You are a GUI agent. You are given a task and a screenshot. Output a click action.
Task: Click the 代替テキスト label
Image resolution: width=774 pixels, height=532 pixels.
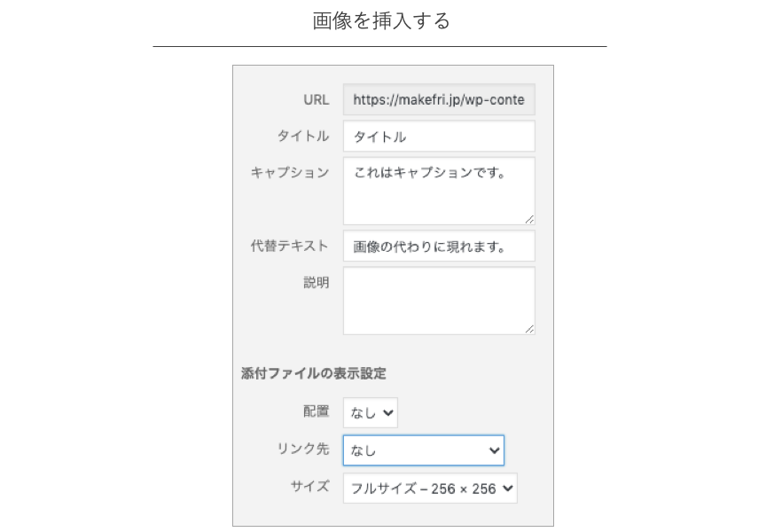[x=290, y=246]
